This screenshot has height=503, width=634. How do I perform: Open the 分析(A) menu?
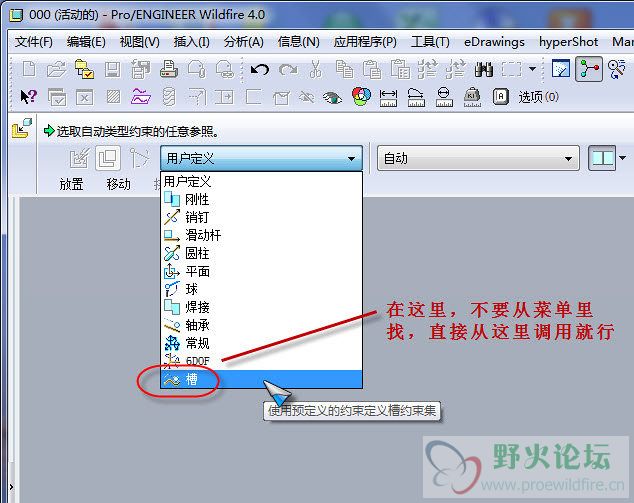pyautogui.click(x=243, y=42)
